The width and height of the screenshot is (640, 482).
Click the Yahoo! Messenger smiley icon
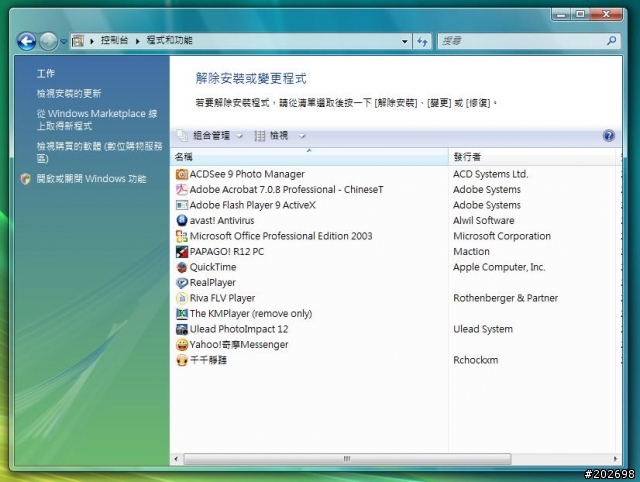[182, 345]
